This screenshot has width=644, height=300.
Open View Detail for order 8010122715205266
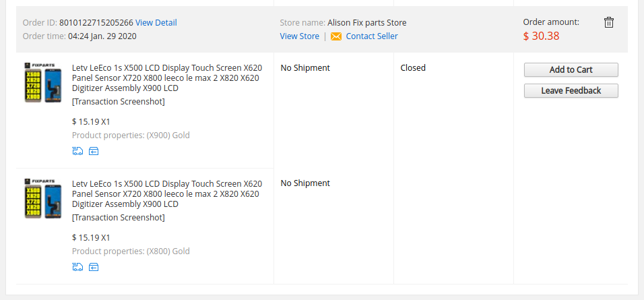click(156, 23)
